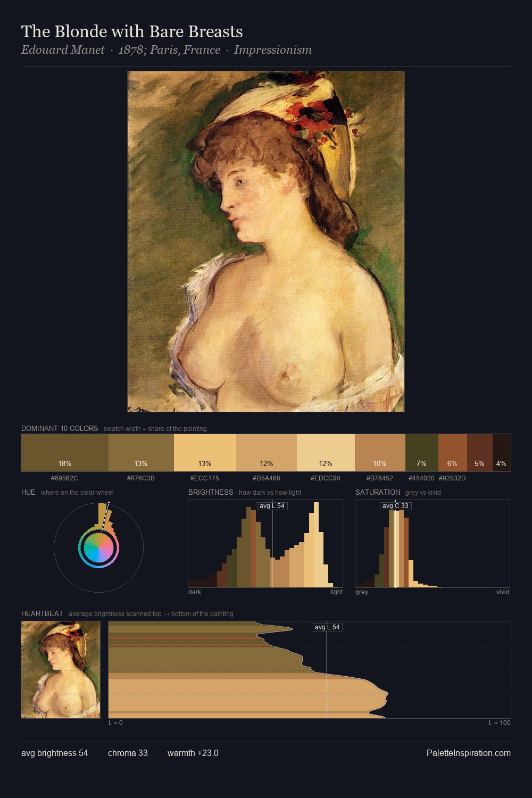
Task: Click the 'grey' axis label
Action: (x=362, y=592)
